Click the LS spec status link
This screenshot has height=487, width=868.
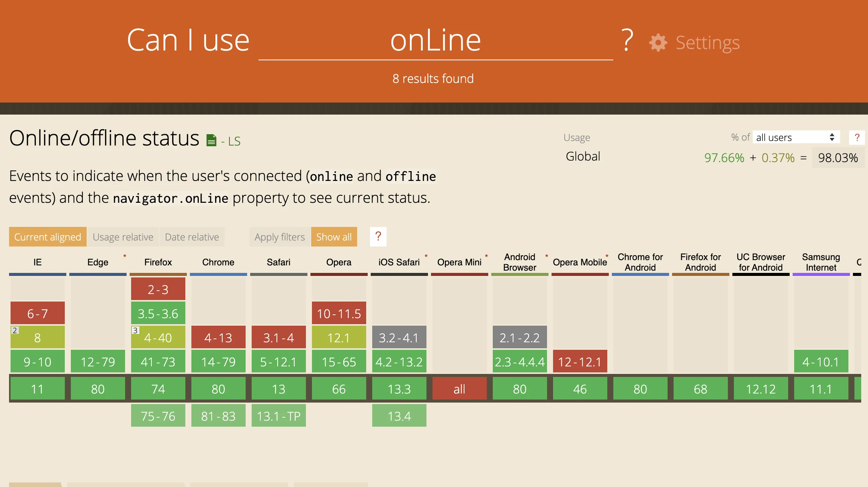coord(231,141)
